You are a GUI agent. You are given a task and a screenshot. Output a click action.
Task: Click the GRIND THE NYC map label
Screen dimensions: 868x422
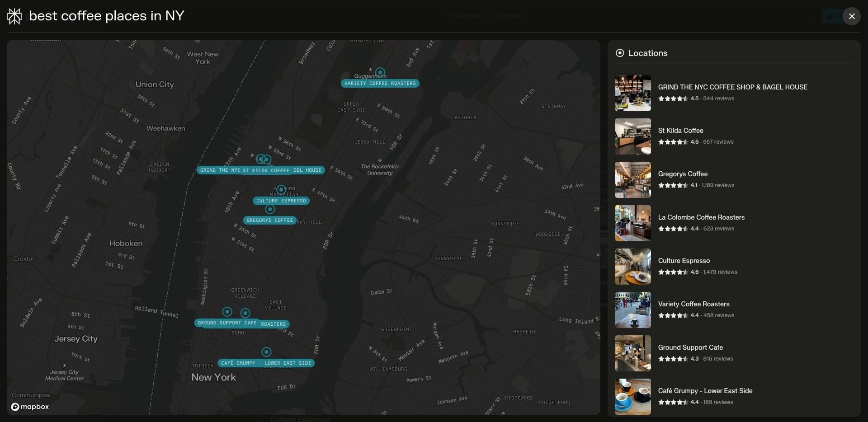tap(219, 170)
